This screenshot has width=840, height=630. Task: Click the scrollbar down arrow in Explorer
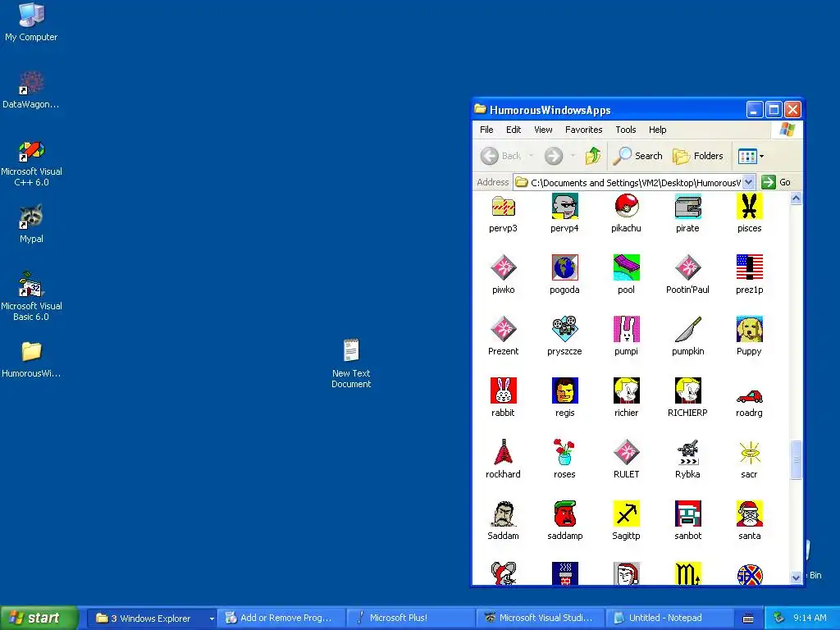[x=796, y=577]
